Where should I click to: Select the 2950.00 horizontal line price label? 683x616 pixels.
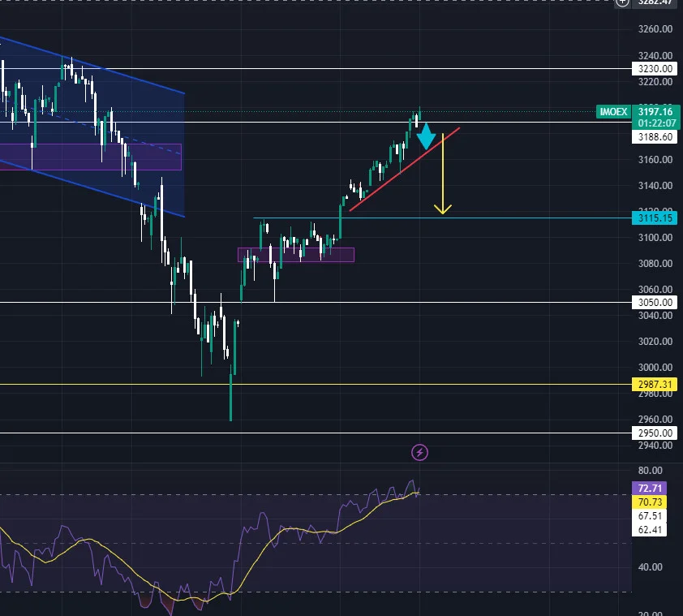[x=655, y=433]
